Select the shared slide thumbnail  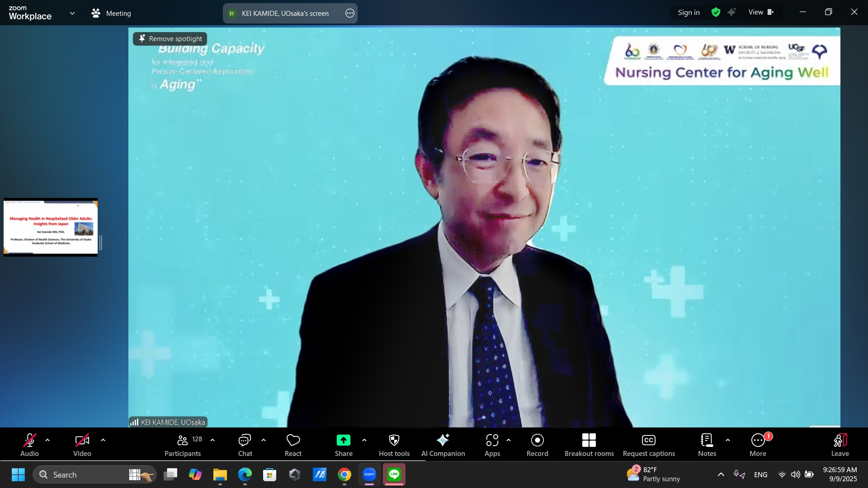click(x=51, y=227)
